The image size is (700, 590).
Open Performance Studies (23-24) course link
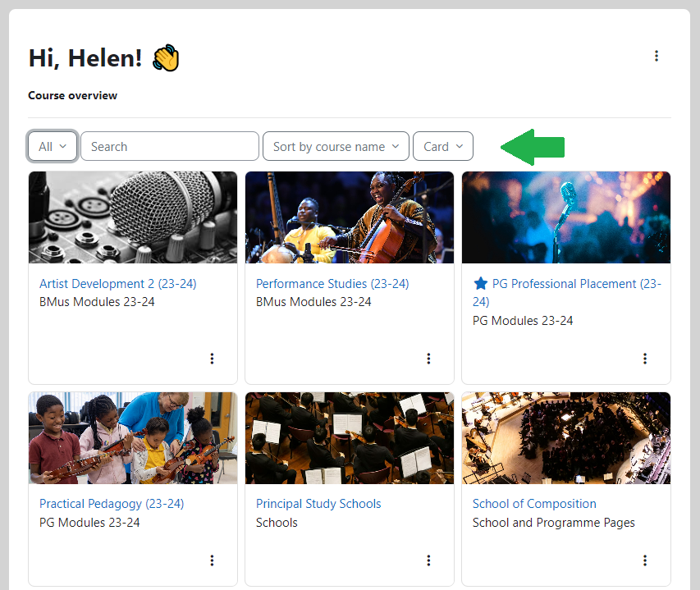(x=332, y=284)
